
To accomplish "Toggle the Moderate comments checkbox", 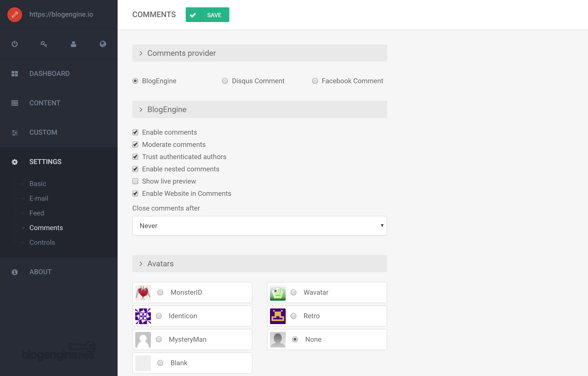I will click(135, 144).
